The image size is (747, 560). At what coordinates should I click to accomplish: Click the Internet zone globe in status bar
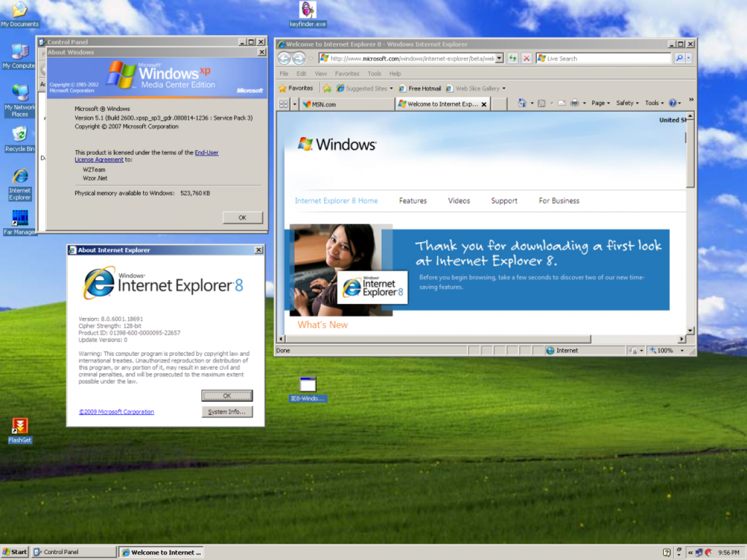click(550, 351)
